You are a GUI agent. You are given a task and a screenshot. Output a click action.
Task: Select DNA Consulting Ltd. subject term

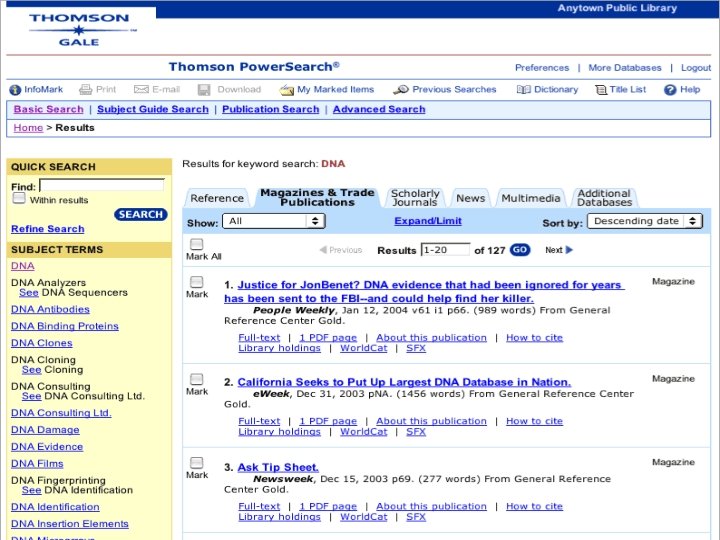[x=61, y=413]
